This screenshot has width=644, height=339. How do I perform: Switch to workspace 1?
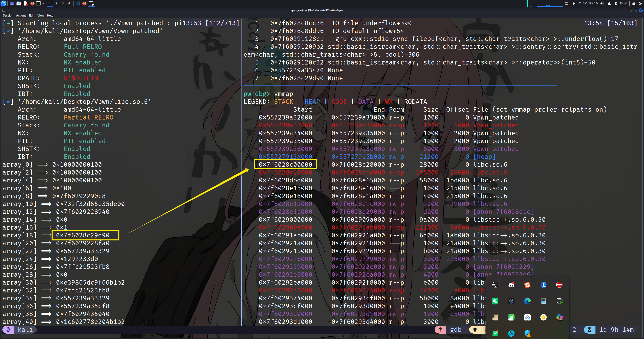point(50,3)
